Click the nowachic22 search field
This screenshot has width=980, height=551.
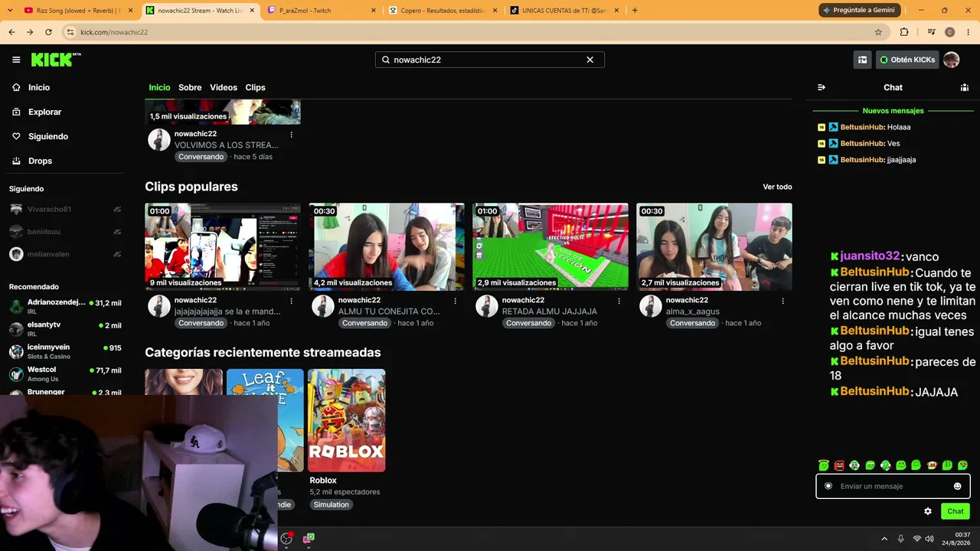(489, 60)
